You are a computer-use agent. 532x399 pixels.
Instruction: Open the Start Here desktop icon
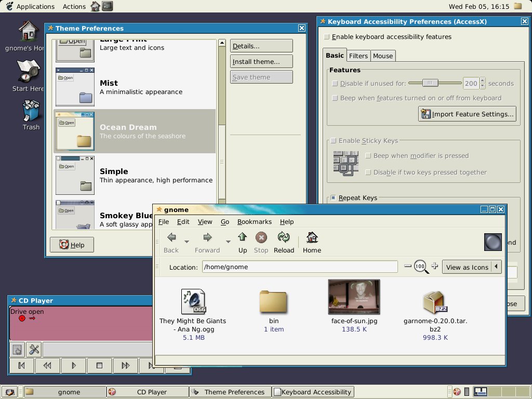(29, 71)
